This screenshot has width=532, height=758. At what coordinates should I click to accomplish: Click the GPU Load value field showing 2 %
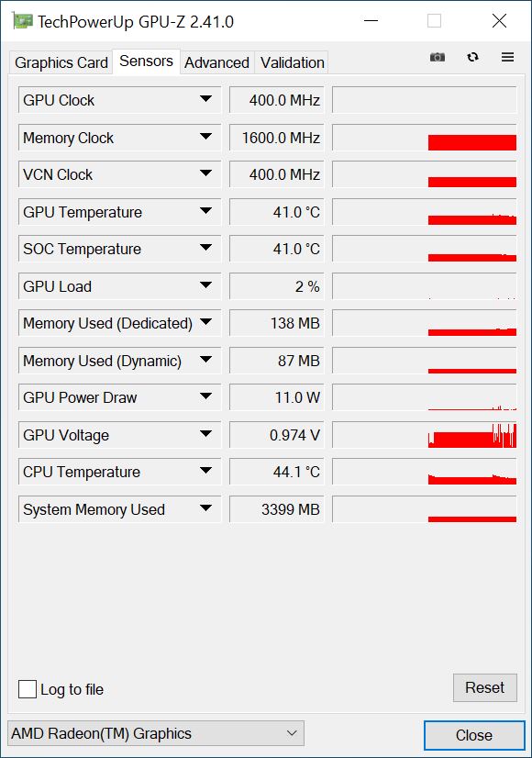(276, 286)
